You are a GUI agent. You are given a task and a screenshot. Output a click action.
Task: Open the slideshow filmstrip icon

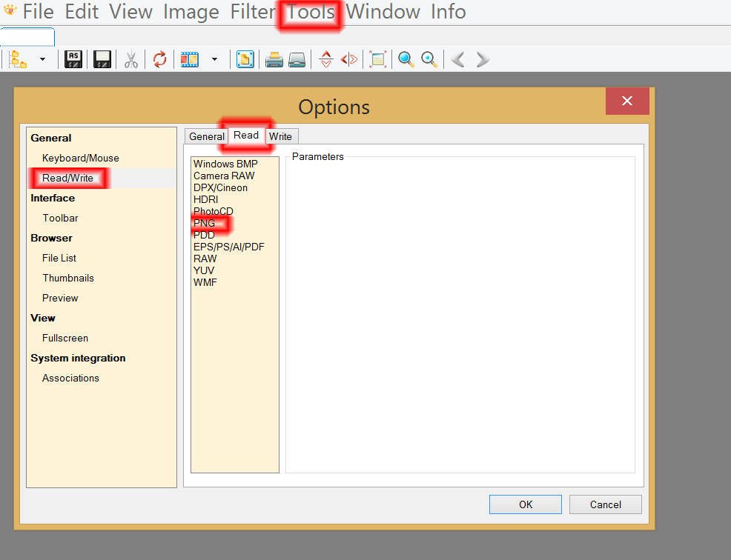190,60
